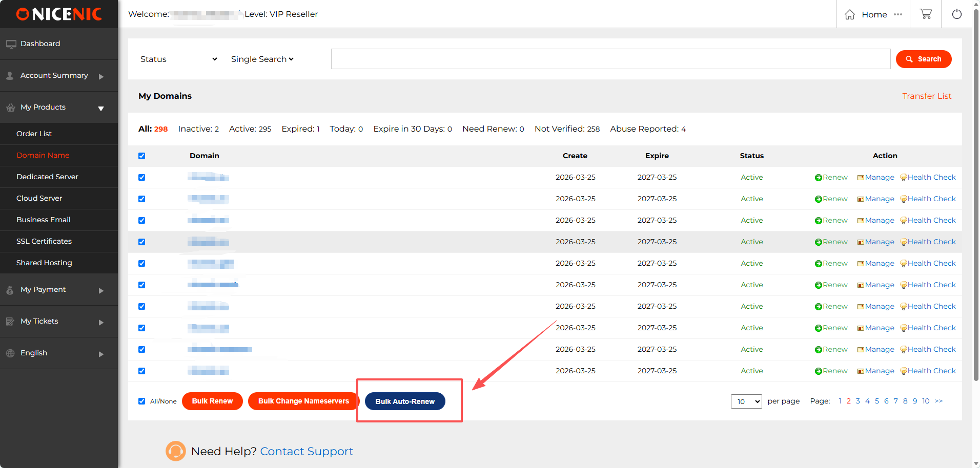Click the Health Check bulb icon in last row
This screenshot has width=980, height=468.
tap(903, 371)
